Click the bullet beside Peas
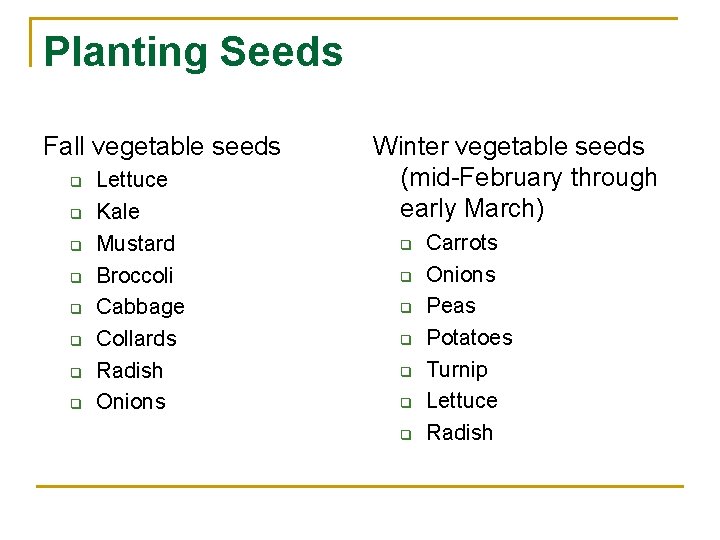Screen dimensions: 720x540 coord(406,307)
